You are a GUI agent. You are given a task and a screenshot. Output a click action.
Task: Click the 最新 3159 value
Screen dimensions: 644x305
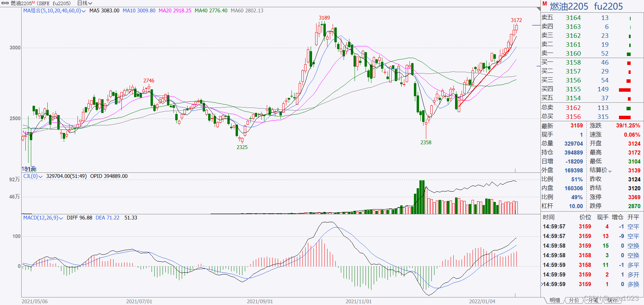click(x=576, y=126)
